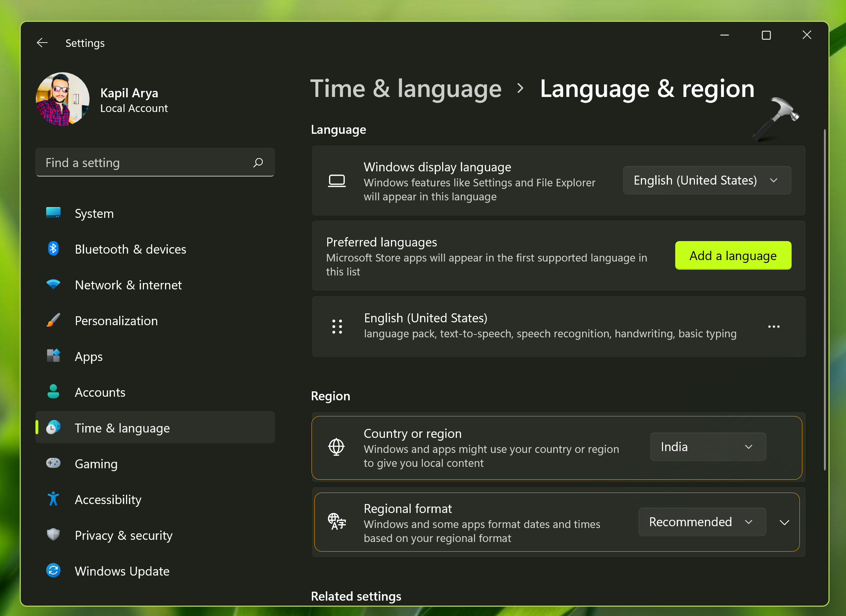Click the Time & language breadcrumb link
Viewport: 846px width, 616px height.
(406, 89)
